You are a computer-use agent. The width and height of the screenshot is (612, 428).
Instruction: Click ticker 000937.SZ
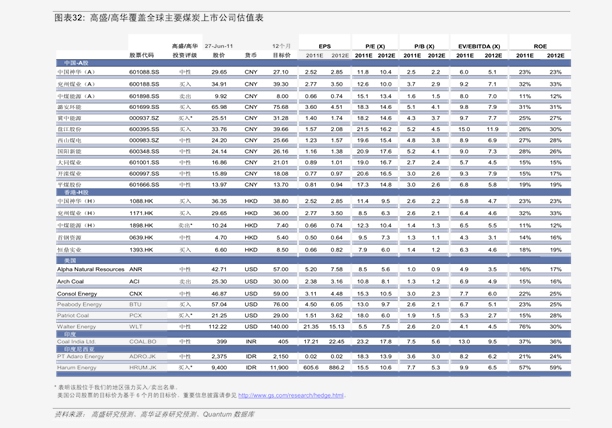click(144, 118)
